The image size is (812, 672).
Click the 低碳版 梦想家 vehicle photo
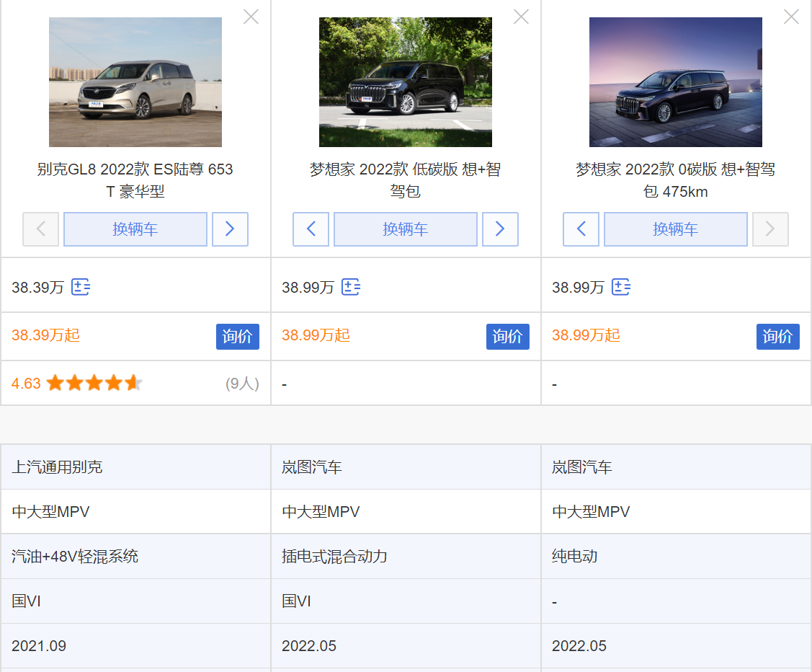click(x=405, y=81)
